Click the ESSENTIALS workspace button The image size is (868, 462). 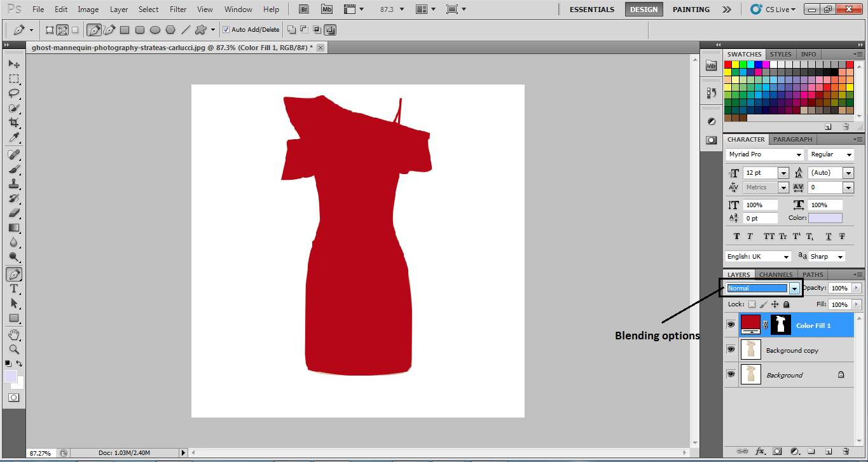pyautogui.click(x=591, y=10)
